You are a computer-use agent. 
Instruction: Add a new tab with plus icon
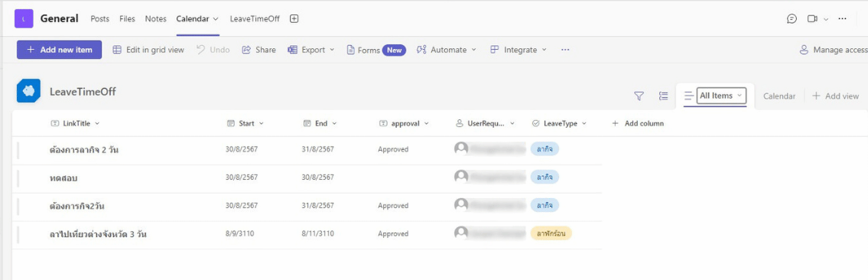tap(294, 19)
